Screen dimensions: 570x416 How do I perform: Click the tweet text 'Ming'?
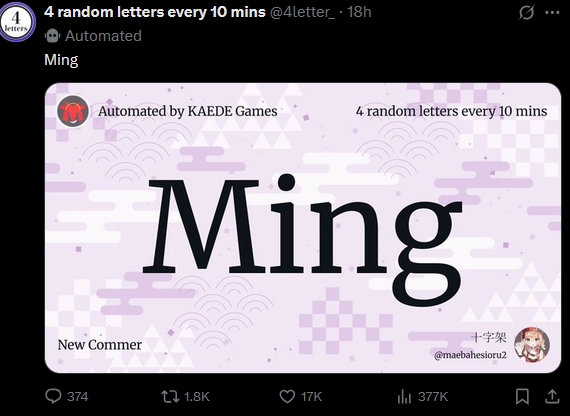coord(61,60)
